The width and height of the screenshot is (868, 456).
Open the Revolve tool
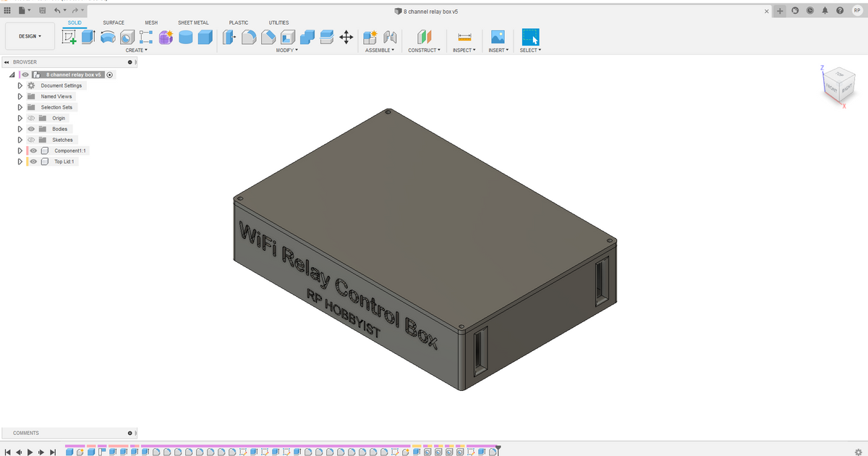108,37
